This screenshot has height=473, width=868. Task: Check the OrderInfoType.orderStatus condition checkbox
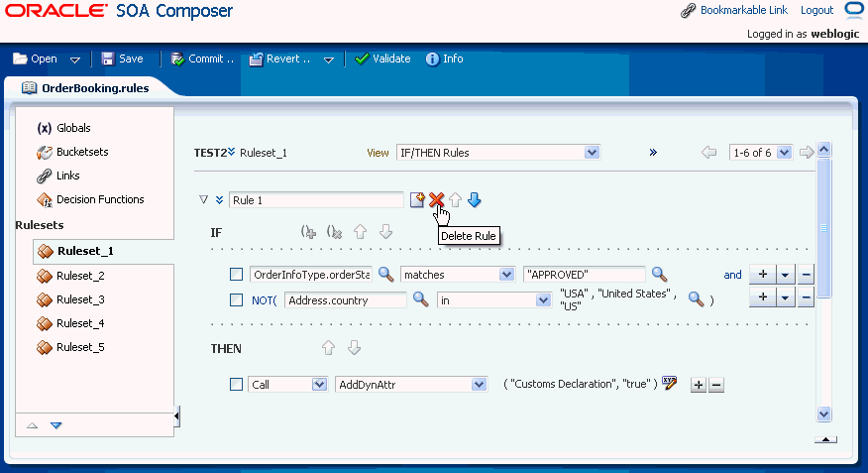coord(237,274)
